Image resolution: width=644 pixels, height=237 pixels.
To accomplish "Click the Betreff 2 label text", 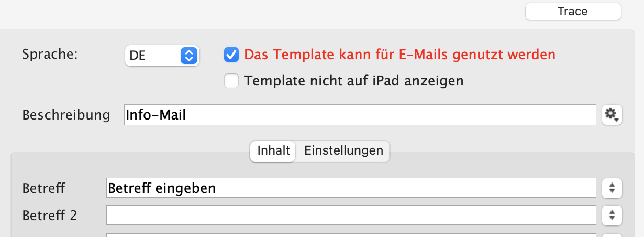I will tap(50, 214).
